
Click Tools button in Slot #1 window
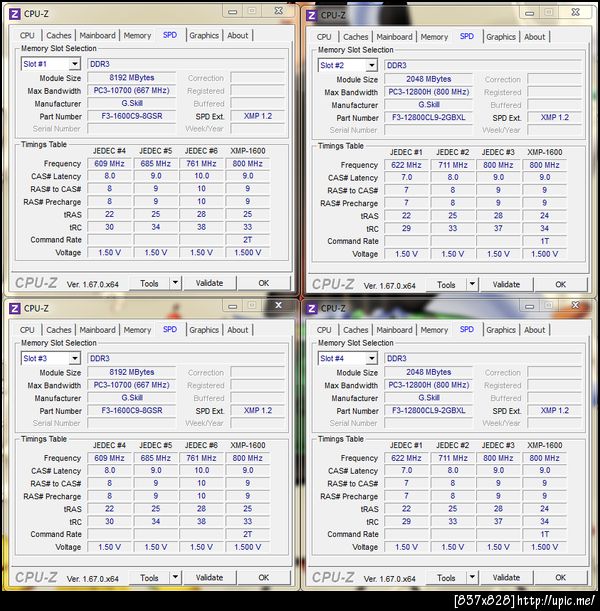click(149, 283)
